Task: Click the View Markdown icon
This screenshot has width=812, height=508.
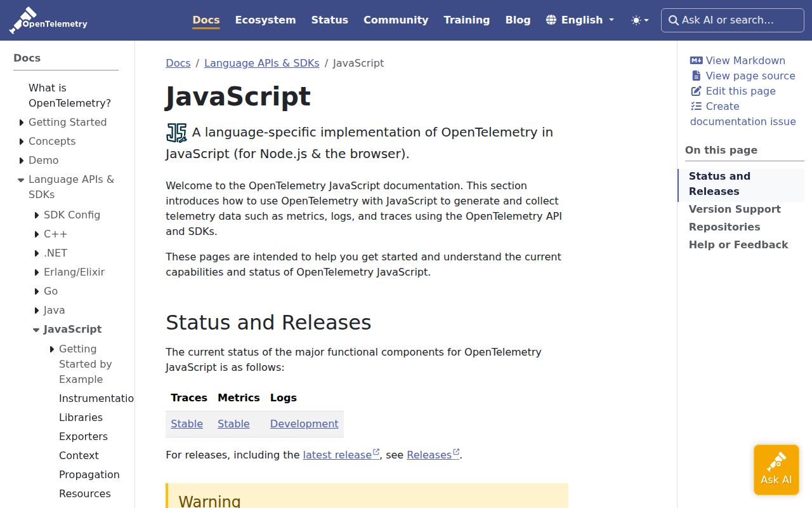Action: pyautogui.click(x=696, y=60)
